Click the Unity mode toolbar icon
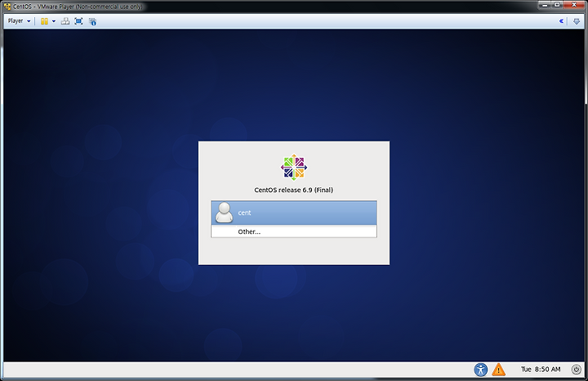588x381 pixels. coord(92,22)
